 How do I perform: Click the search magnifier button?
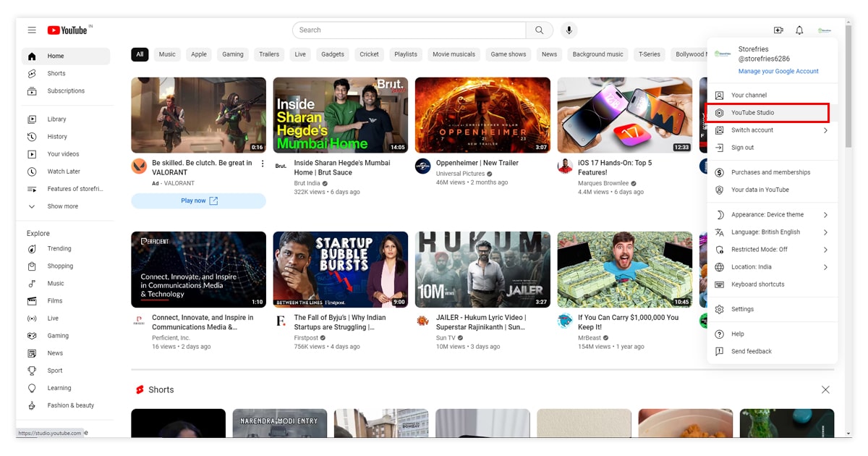539,30
